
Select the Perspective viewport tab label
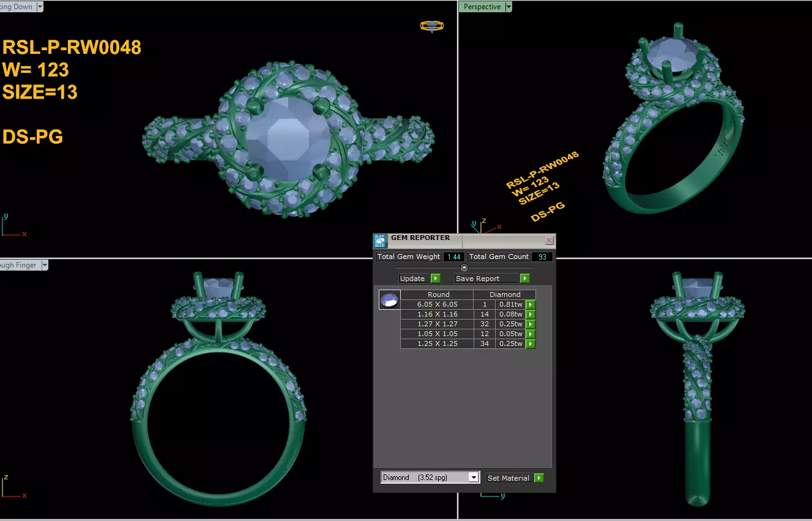(x=482, y=7)
